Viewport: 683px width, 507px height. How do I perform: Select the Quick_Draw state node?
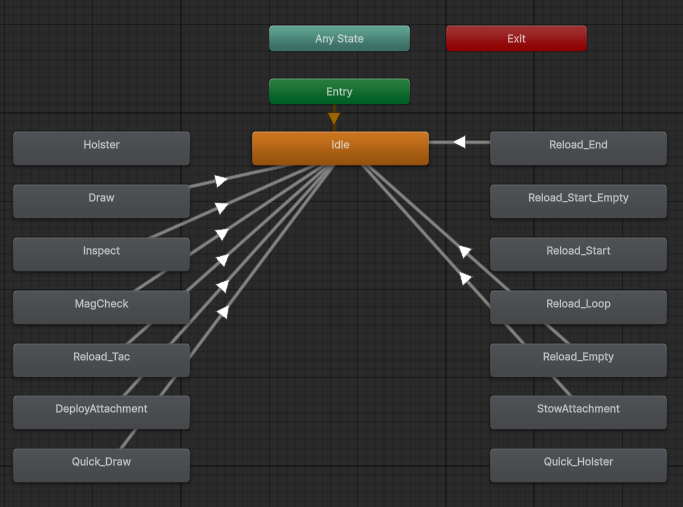coord(101,465)
